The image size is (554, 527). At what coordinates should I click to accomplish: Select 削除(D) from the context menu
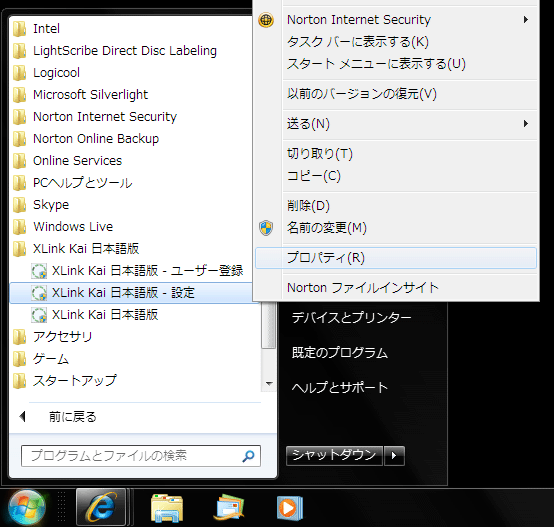[396, 206]
